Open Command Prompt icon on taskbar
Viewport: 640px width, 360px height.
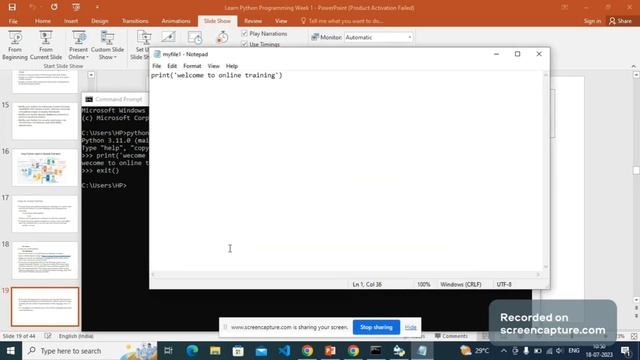click(376, 351)
